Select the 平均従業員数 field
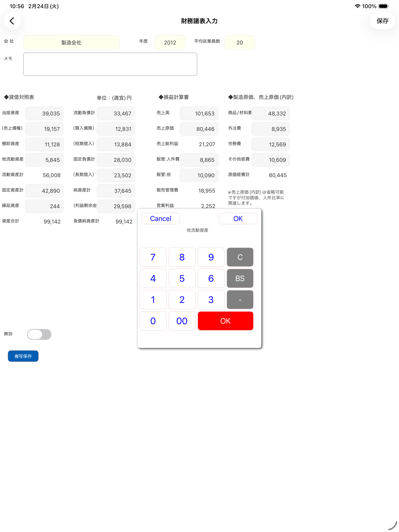This screenshot has width=399, height=532. pyautogui.click(x=240, y=43)
